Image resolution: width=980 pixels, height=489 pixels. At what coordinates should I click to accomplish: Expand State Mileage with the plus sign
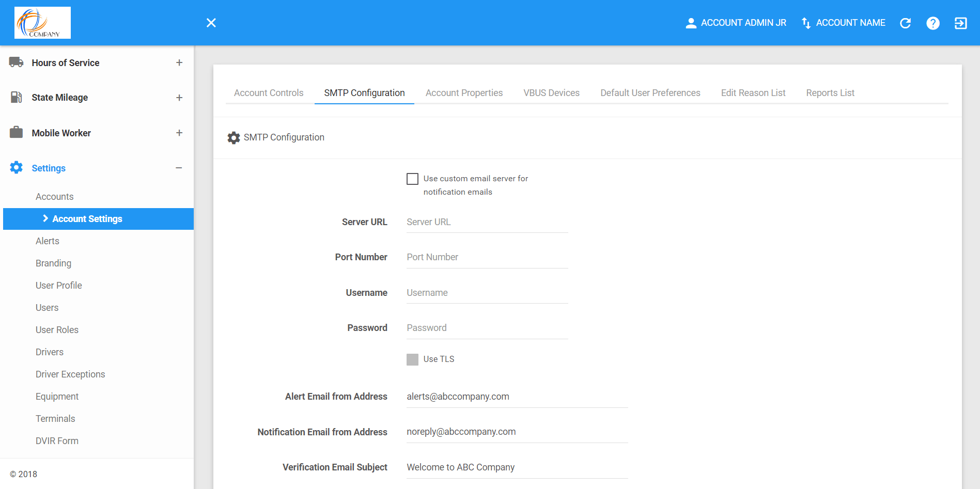point(179,98)
